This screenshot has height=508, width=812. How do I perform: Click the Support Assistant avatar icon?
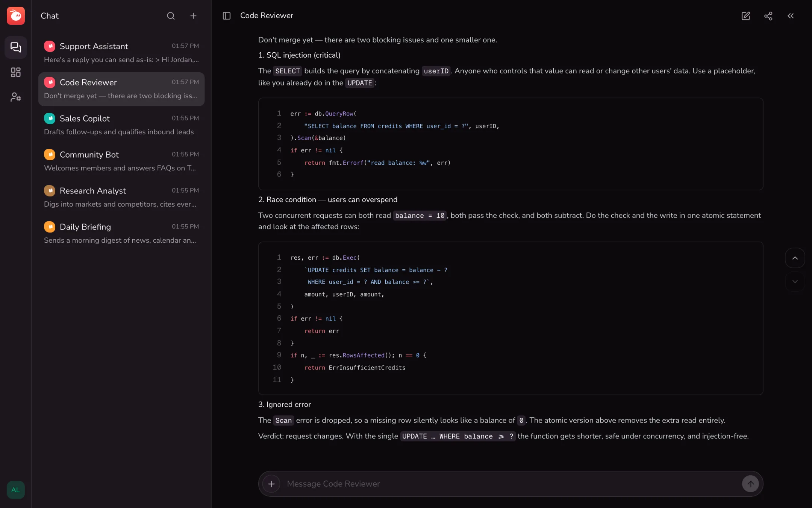point(50,46)
